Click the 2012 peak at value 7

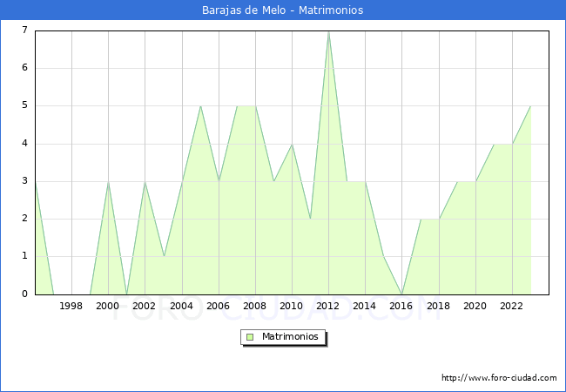328,31
